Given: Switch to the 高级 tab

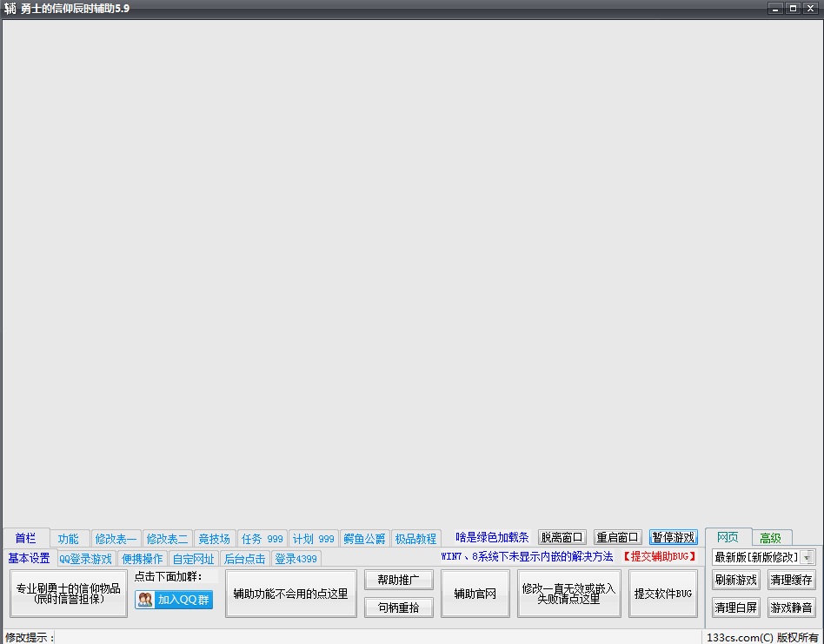Looking at the screenshot, I should coord(770,538).
